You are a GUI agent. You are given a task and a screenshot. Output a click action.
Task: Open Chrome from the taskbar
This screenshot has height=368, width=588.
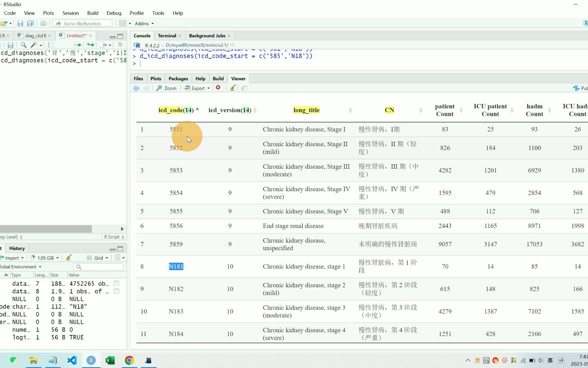coord(129,360)
